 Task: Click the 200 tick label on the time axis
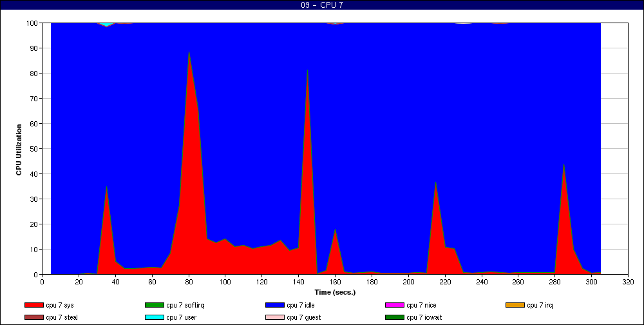point(408,282)
